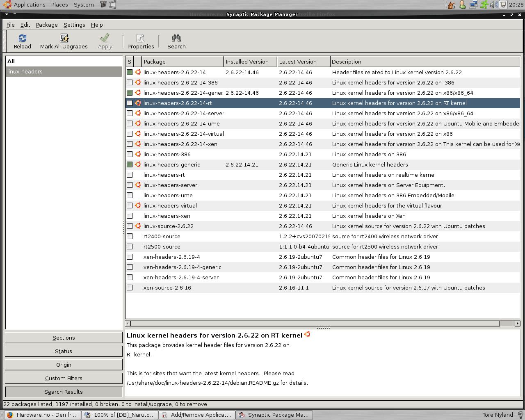Screen dimensions: 525x420
Task: Click the Origin filter button
Action: [64, 365]
